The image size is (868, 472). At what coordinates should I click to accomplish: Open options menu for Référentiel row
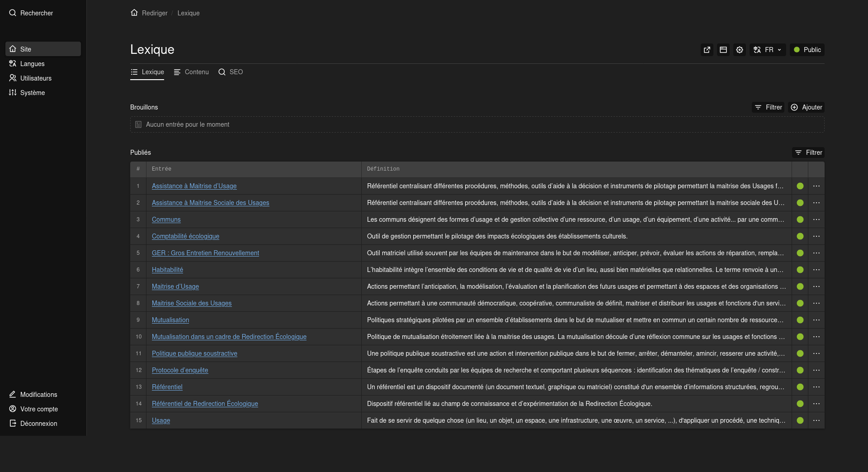(x=816, y=387)
